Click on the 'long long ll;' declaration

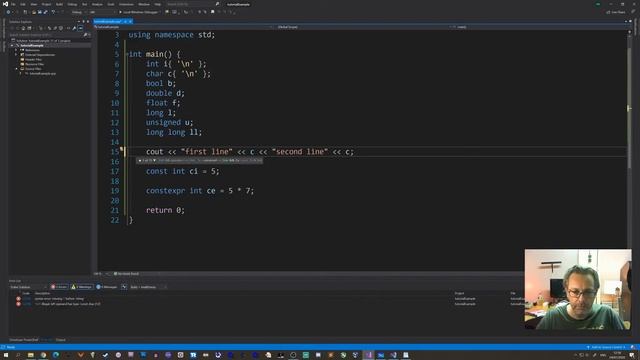174,132
